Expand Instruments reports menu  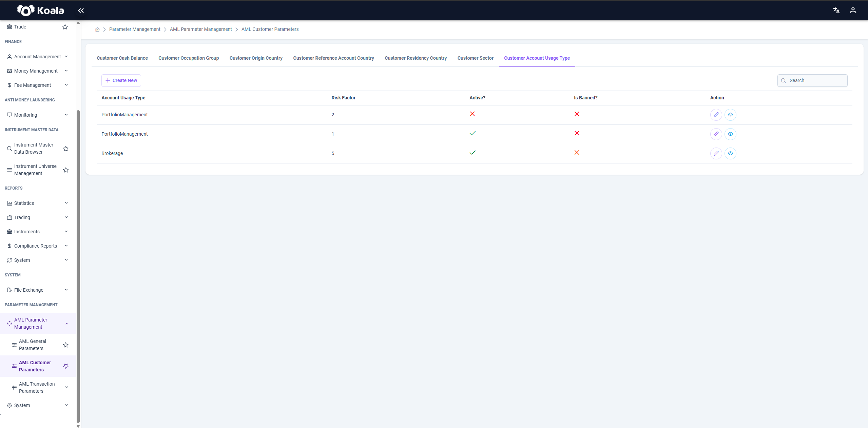click(x=37, y=232)
